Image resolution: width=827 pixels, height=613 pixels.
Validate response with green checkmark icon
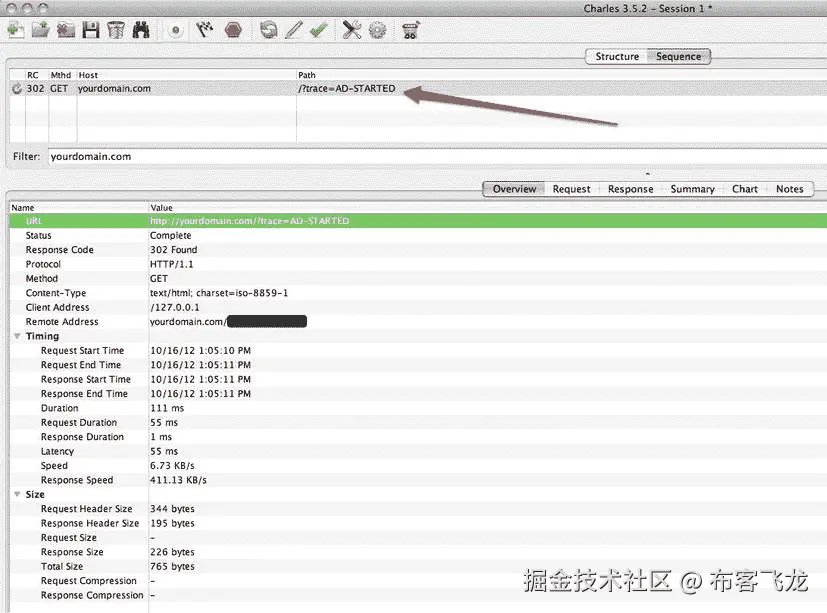[319, 30]
